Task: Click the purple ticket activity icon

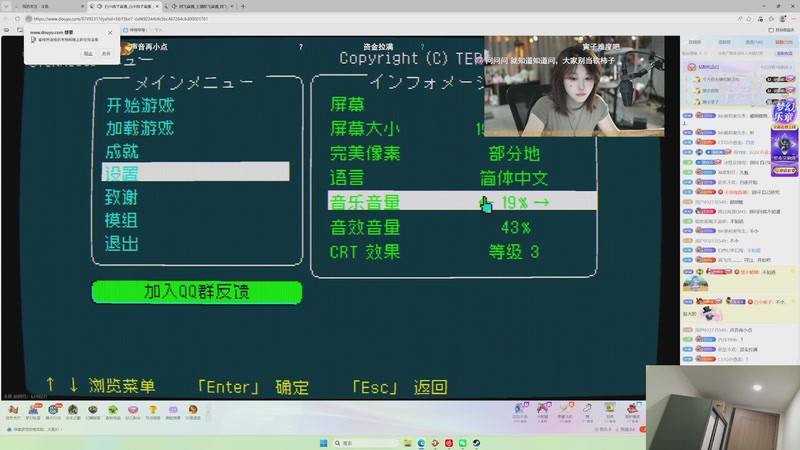Action: [173, 411]
